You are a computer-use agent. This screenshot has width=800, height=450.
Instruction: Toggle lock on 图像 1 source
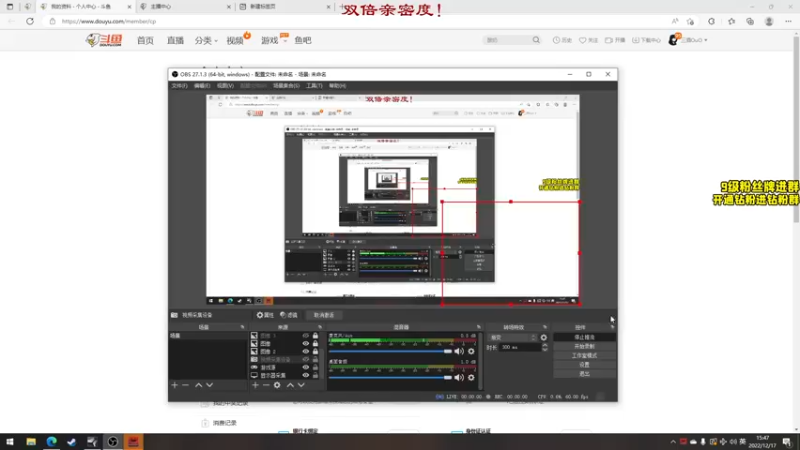pos(315,336)
